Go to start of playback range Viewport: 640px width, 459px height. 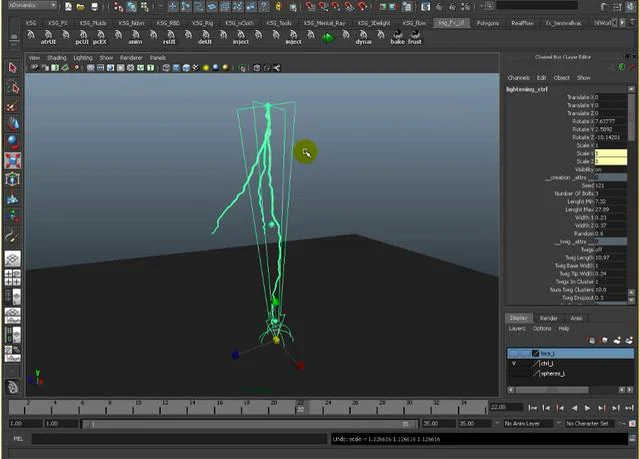pos(533,408)
